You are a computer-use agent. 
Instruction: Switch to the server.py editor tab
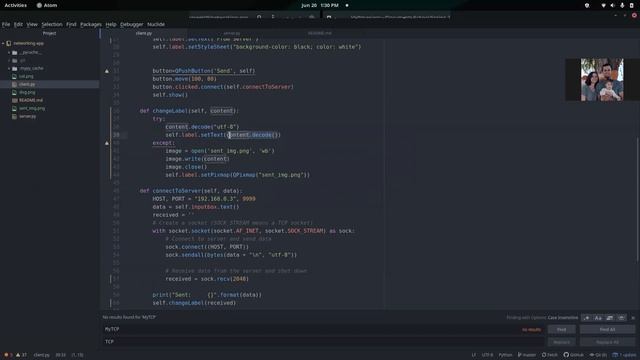coord(231,33)
